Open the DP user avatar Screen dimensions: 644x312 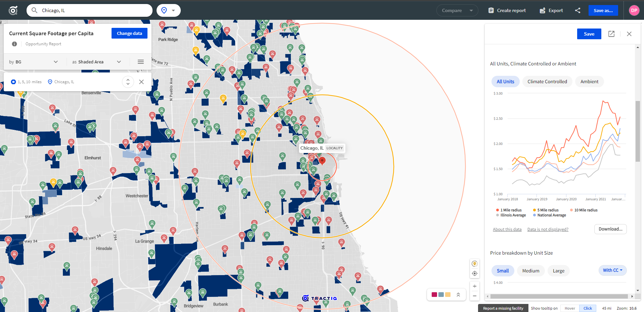[x=634, y=10]
